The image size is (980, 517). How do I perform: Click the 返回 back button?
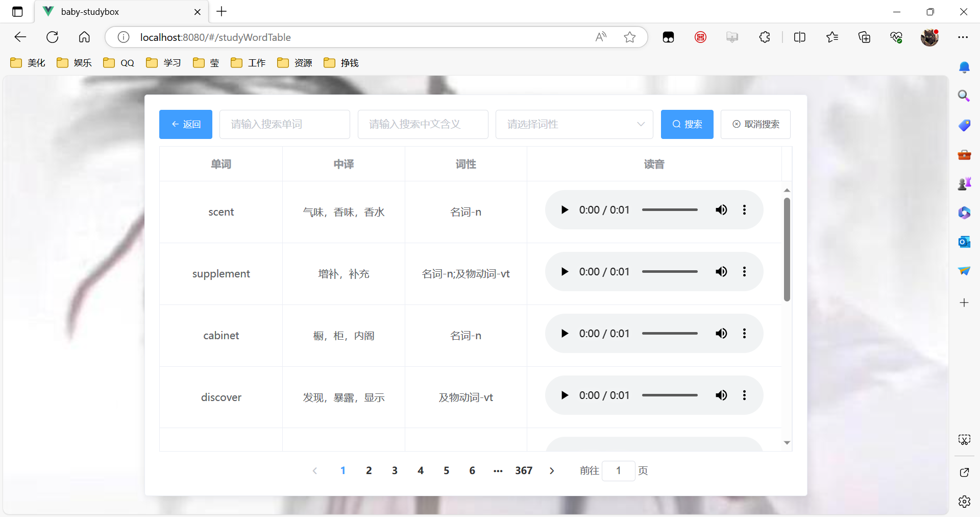(186, 124)
